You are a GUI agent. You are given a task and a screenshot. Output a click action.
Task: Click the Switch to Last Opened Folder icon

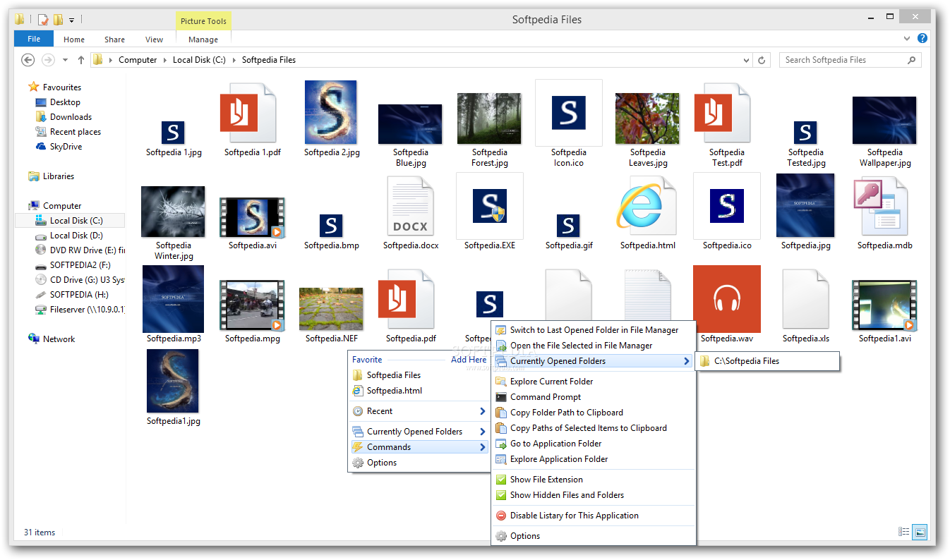pyautogui.click(x=501, y=330)
